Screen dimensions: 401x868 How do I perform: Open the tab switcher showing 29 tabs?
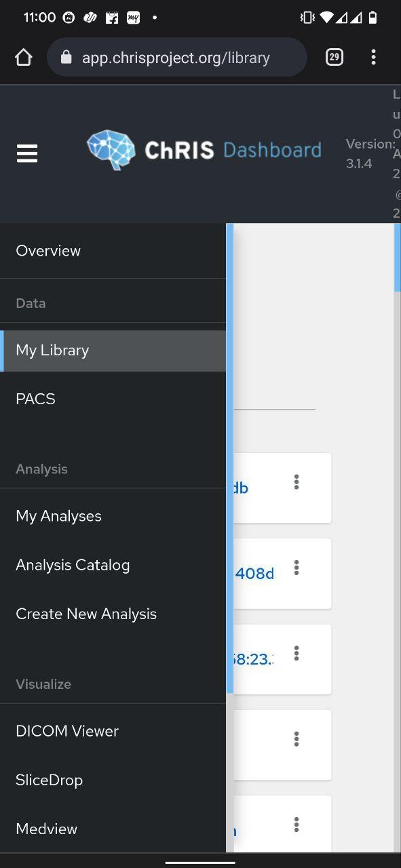coord(334,57)
